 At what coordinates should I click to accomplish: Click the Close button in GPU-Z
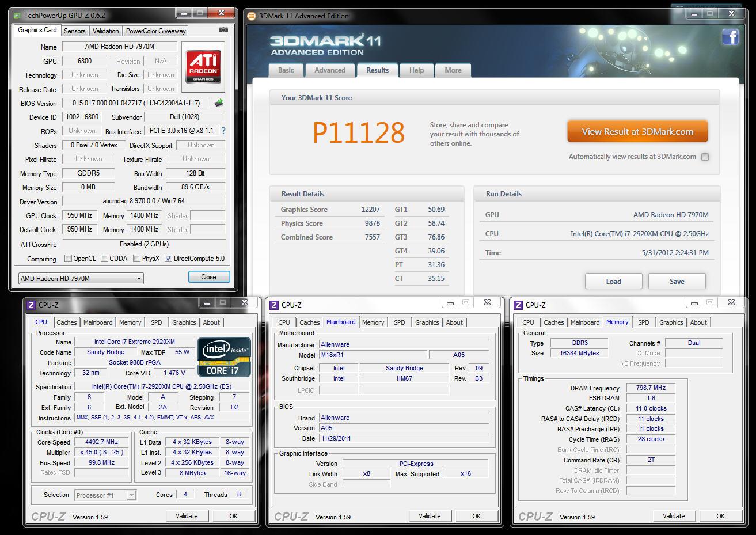[208, 277]
